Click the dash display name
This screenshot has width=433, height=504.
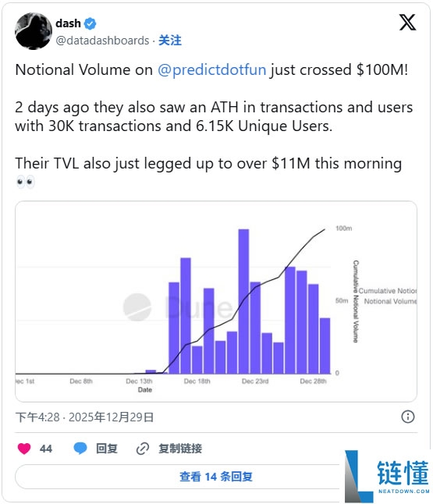click(x=68, y=23)
